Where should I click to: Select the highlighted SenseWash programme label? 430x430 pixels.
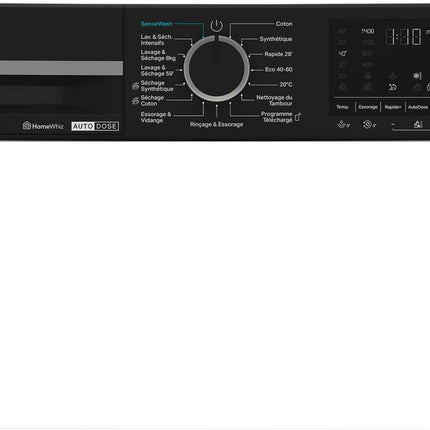pyautogui.click(x=156, y=24)
